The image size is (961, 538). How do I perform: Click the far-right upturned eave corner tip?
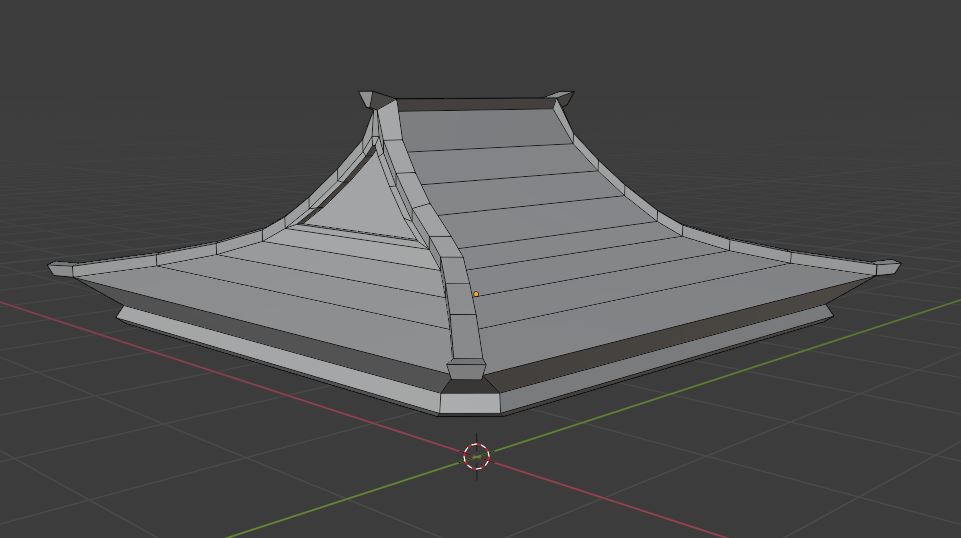pyautogui.click(x=887, y=267)
